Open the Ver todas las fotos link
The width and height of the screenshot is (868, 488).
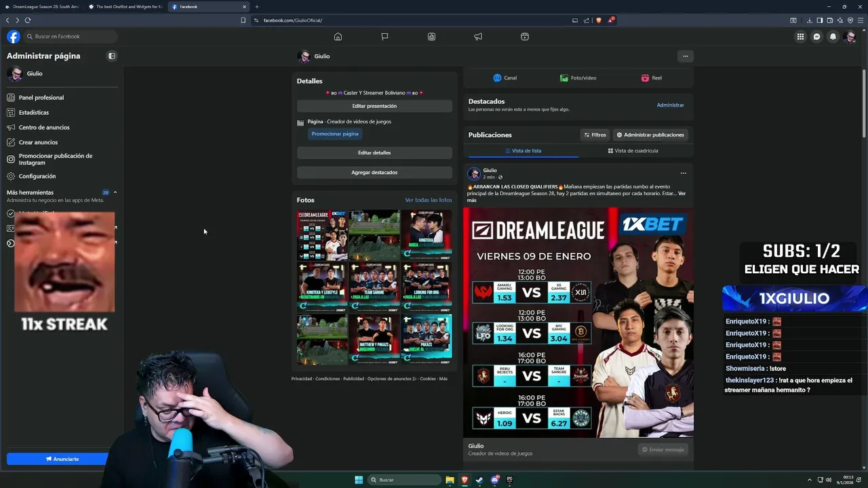pos(429,200)
